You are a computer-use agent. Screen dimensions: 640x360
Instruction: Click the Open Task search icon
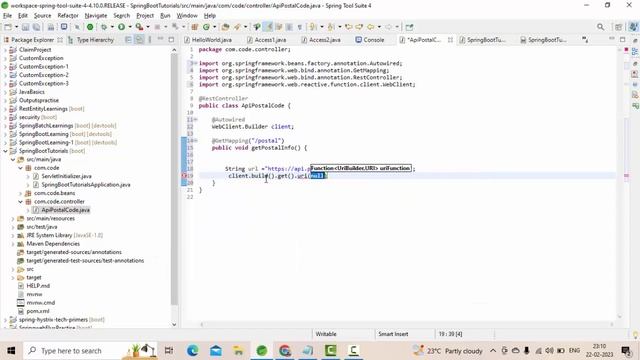(x=237, y=27)
